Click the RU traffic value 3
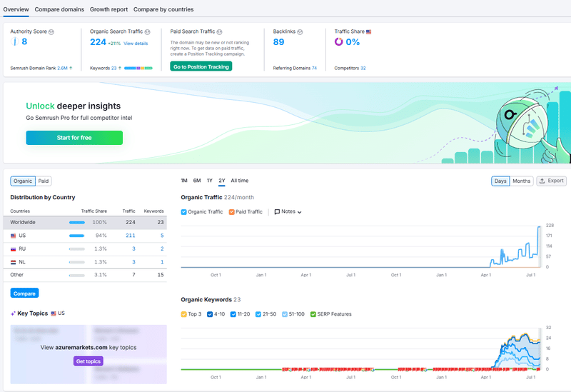This screenshot has height=392, width=571. [x=133, y=248]
